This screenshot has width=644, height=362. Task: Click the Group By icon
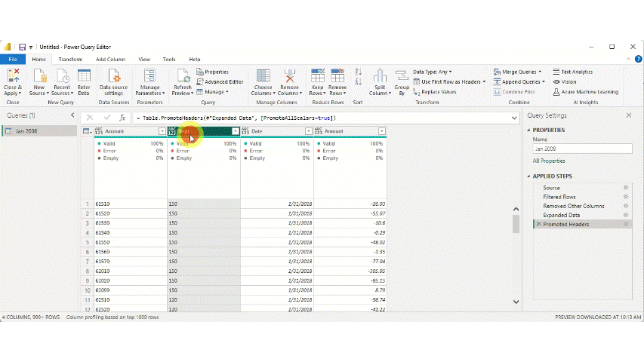point(402,76)
